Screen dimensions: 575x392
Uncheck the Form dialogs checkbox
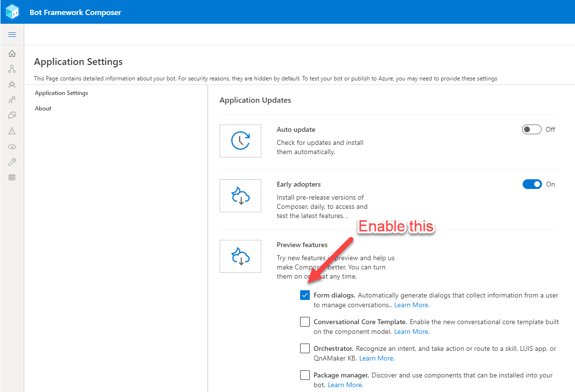point(304,295)
